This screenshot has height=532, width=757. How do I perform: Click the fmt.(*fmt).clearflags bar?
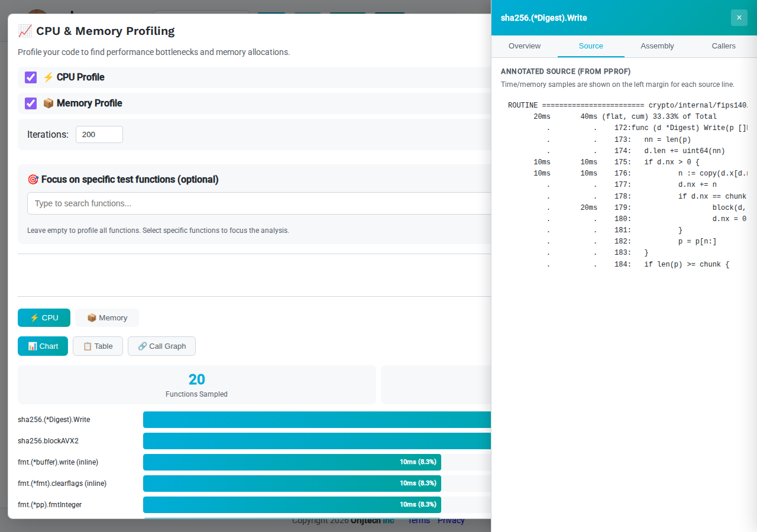[292, 484]
